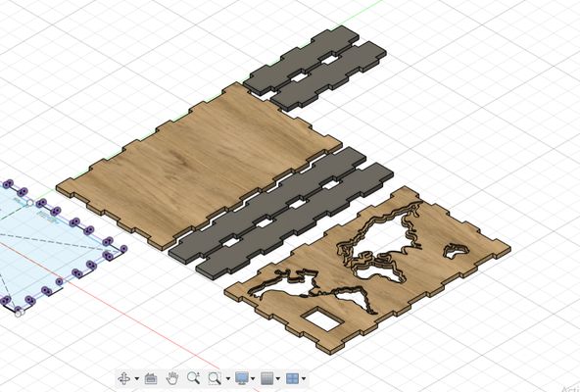Expand the Display Settings dropdown arrow
Screen dimensions: 580x392
tap(253, 378)
